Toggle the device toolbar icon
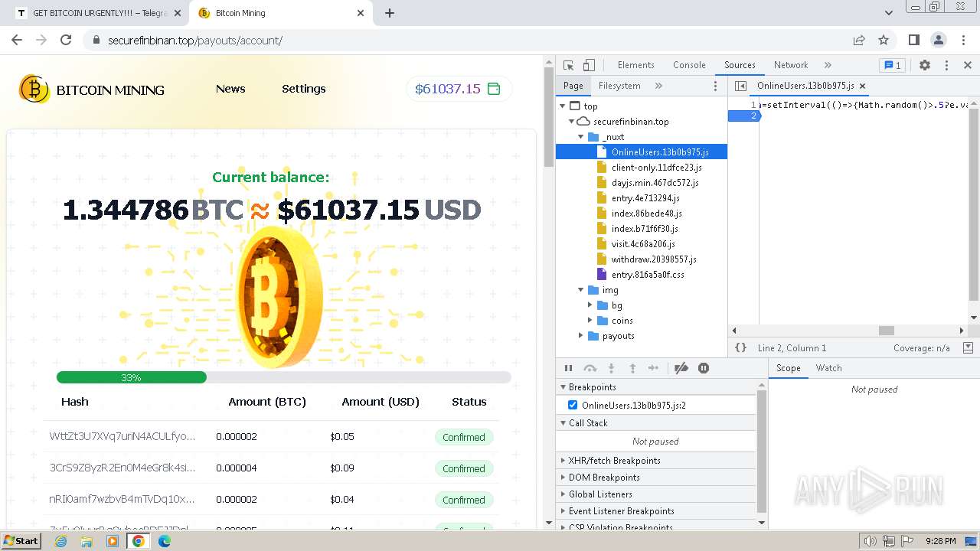The width and height of the screenshot is (980, 551). pos(589,65)
